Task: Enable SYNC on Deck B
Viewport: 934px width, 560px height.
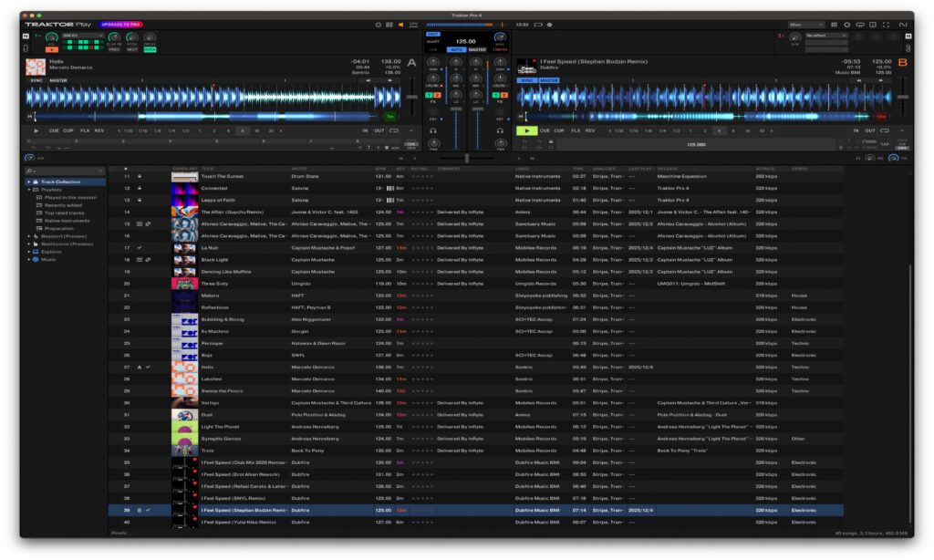Action: point(527,80)
